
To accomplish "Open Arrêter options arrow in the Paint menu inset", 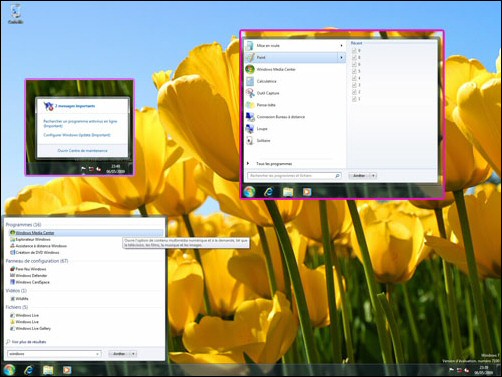I will pyautogui.click(x=373, y=176).
